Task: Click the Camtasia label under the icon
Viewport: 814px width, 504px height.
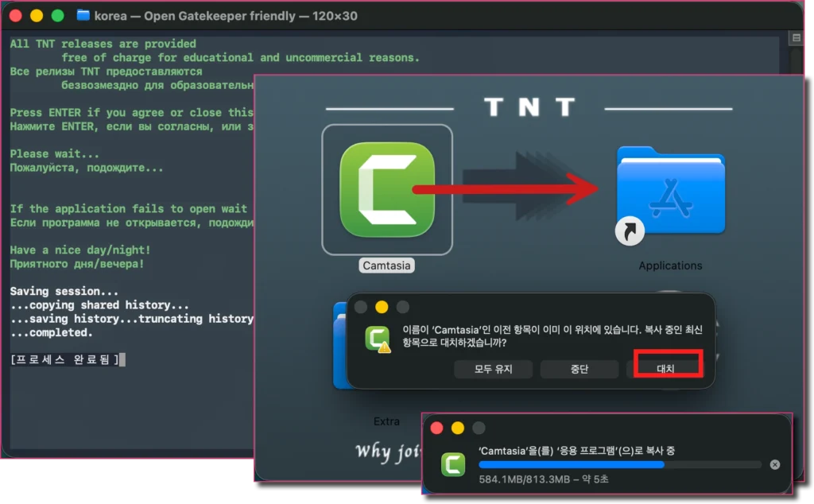Action: pos(386,266)
